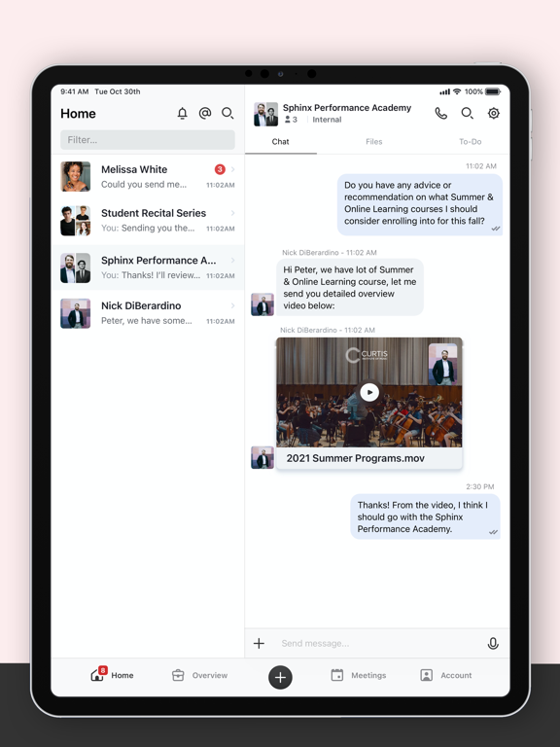The width and height of the screenshot is (560, 747).
Task: Tap the 'Peter, we have some...' preview
Action: pos(147,321)
